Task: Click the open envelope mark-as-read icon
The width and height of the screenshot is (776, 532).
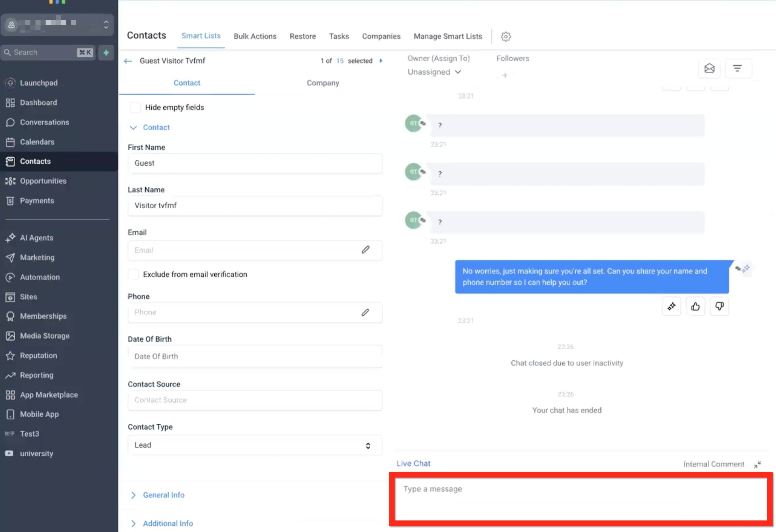Action: click(x=709, y=68)
